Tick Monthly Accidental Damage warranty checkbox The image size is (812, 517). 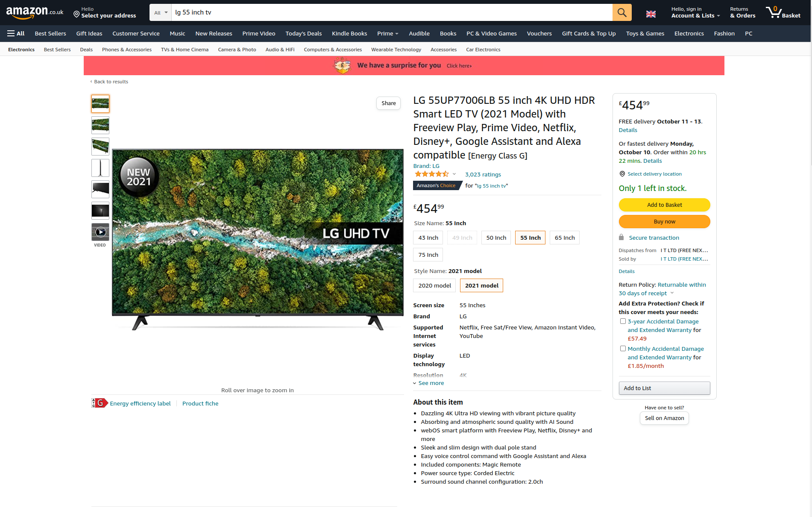click(623, 349)
